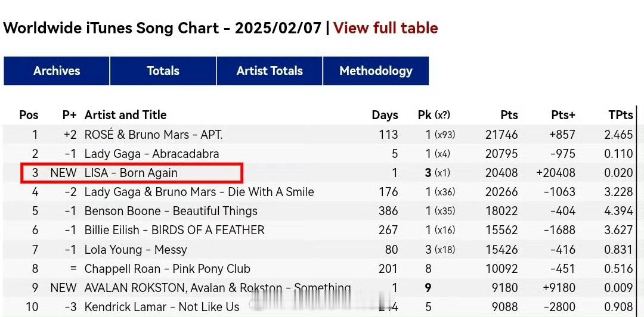Click the Days column header
The width and height of the screenshot is (644, 317).
pyautogui.click(x=385, y=116)
